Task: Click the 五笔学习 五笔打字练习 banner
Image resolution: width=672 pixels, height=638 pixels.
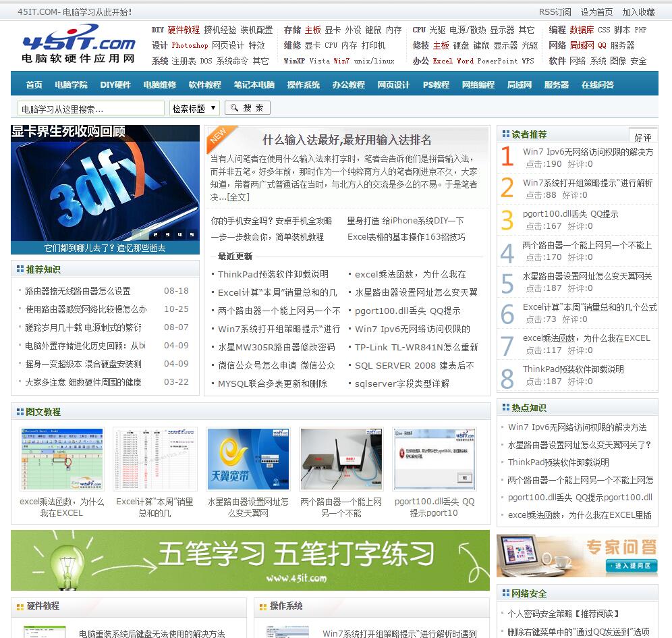Action: (250, 560)
